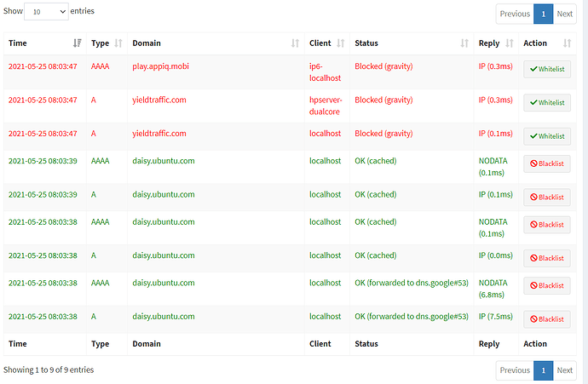Click Next button at top pagination

565,14
